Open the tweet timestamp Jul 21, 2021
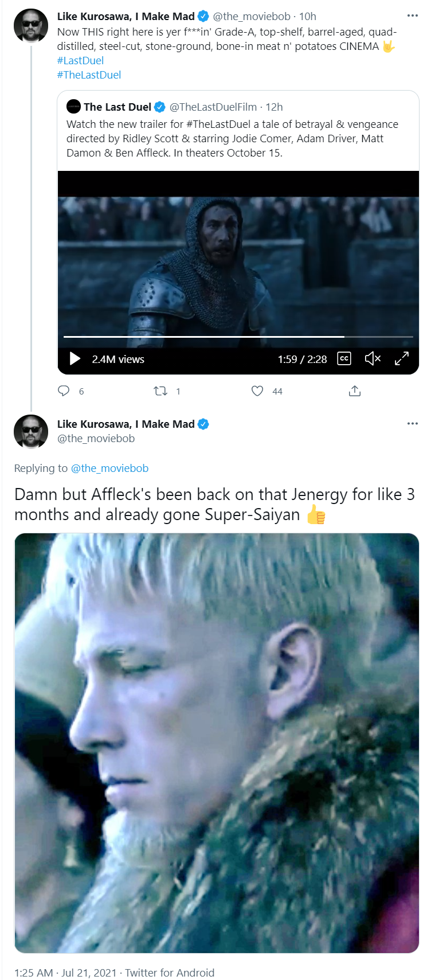The height and width of the screenshot is (980, 431). 89,973
